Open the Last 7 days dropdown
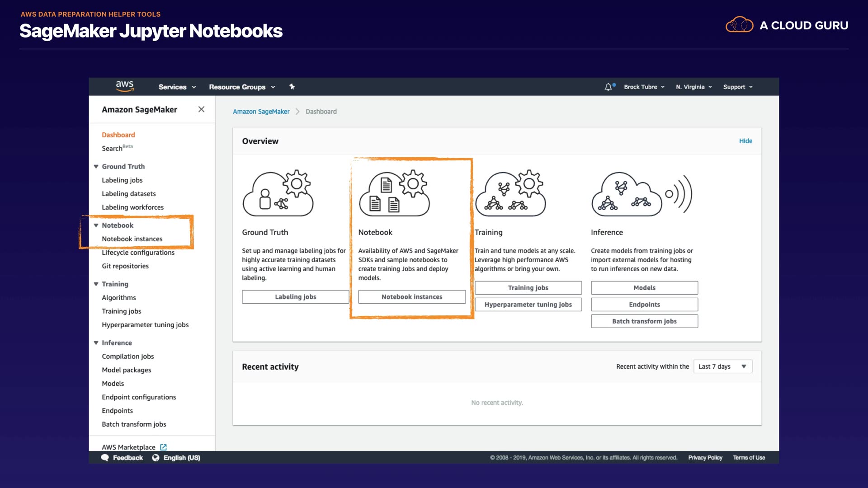 click(722, 366)
